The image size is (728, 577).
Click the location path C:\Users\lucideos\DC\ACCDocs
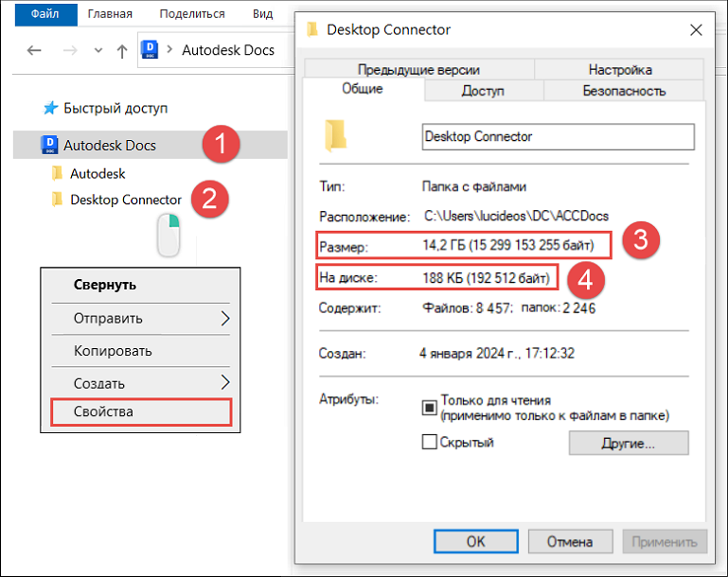[x=516, y=216]
